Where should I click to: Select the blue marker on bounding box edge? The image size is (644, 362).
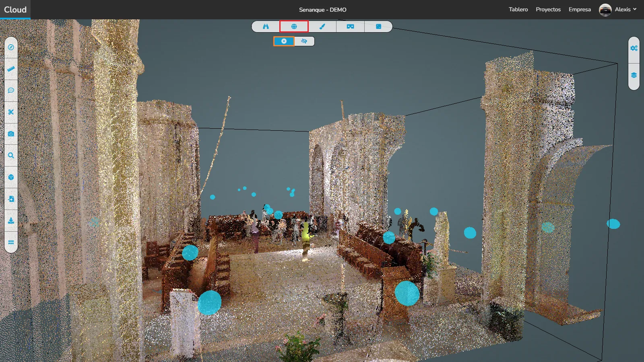[x=613, y=224]
